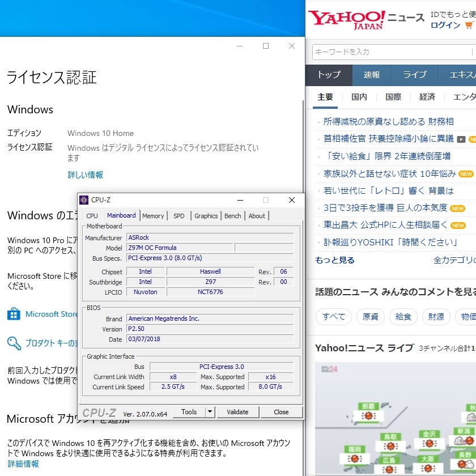Screen dimensions: 476x476
Task: Select the 国際 category on Yahoo News
Action: point(393,97)
